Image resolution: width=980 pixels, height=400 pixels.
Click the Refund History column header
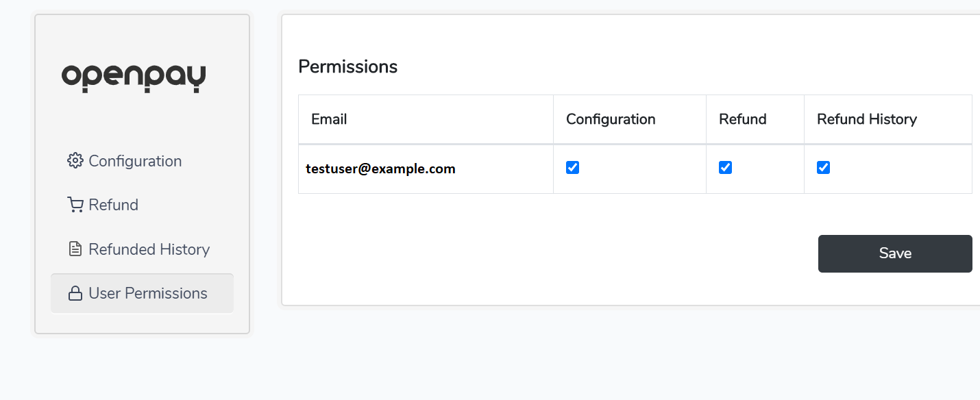(x=866, y=119)
